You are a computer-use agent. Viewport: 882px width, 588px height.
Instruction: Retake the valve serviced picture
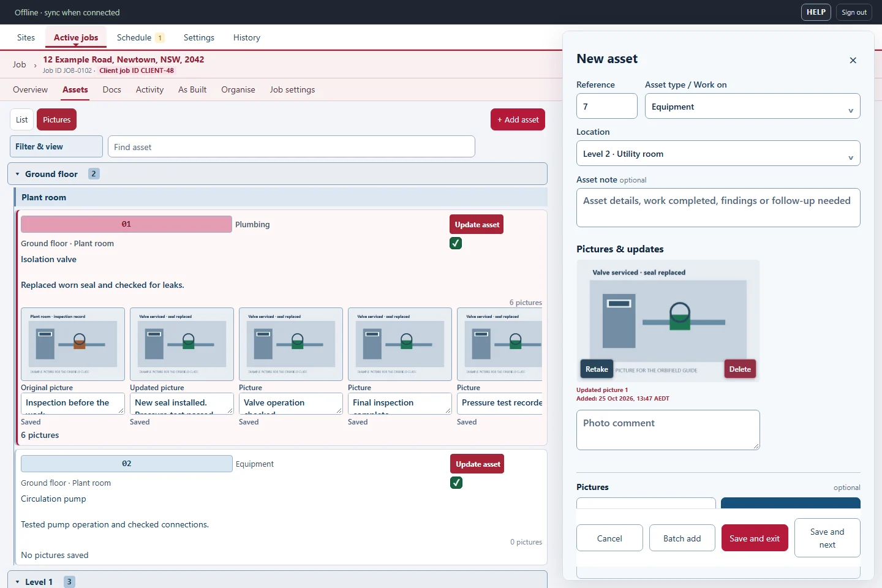(597, 369)
